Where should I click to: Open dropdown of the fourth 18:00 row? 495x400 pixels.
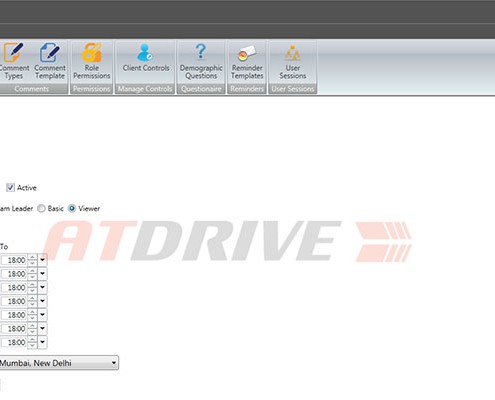42,301
